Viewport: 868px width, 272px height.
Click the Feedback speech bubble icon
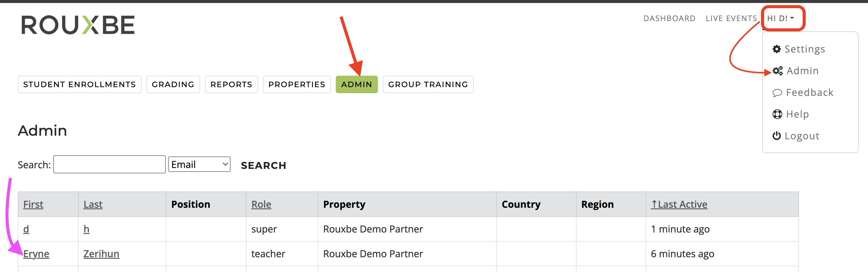[777, 93]
